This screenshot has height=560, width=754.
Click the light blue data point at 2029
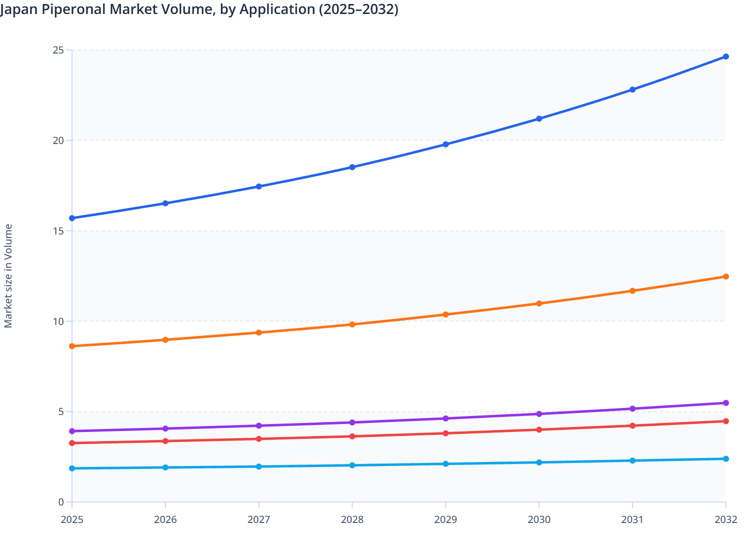[445, 464]
